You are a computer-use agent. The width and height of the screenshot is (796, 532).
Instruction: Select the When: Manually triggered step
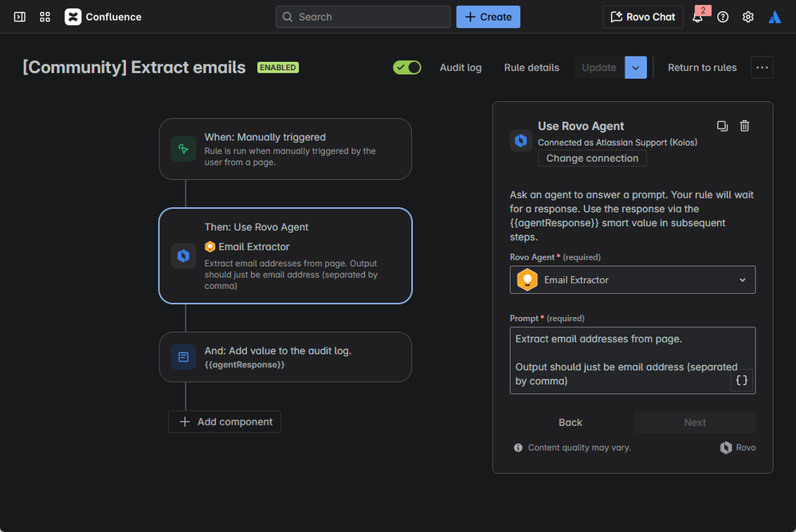285,149
